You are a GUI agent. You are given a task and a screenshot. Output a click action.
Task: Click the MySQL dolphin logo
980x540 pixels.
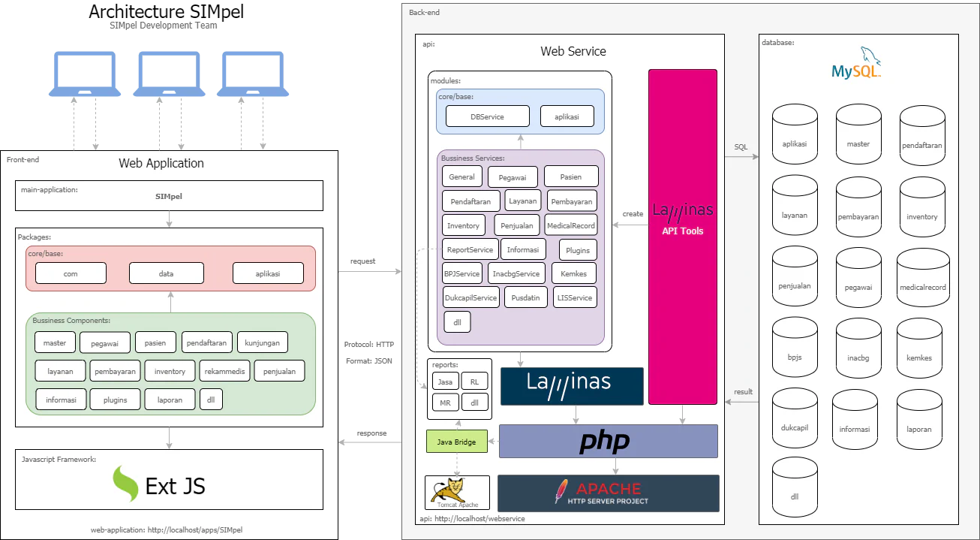pos(857,64)
